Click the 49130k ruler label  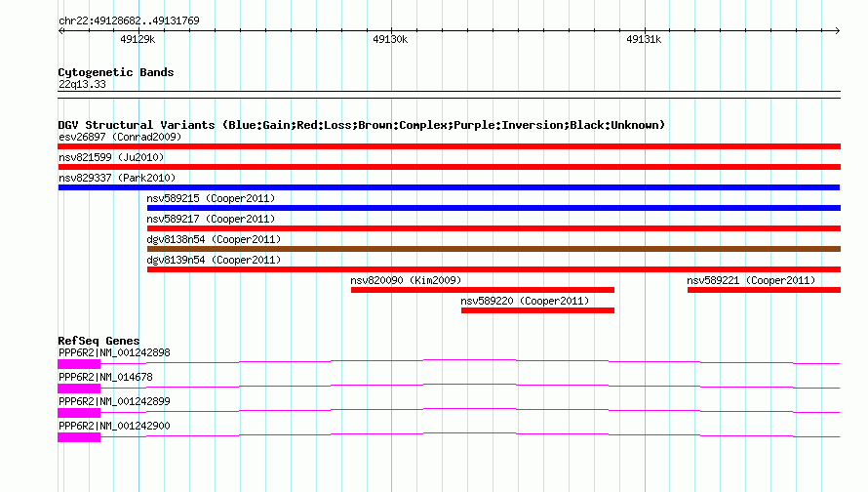pyautogui.click(x=390, y=39)
